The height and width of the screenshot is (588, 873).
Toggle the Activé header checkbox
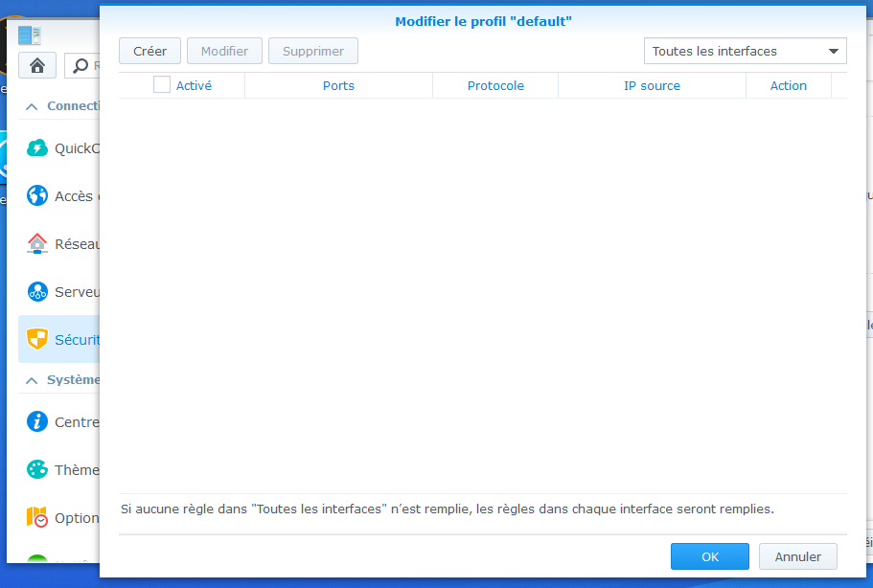coord(161,85)
